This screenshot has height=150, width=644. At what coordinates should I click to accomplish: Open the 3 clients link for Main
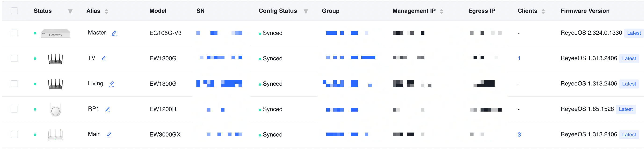(x=519, y=135)
